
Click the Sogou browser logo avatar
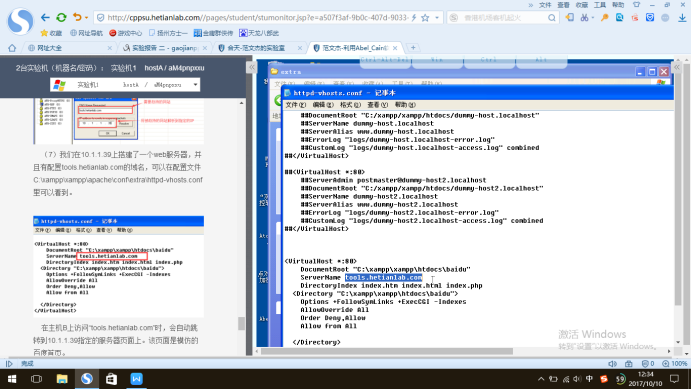[20, 21]
